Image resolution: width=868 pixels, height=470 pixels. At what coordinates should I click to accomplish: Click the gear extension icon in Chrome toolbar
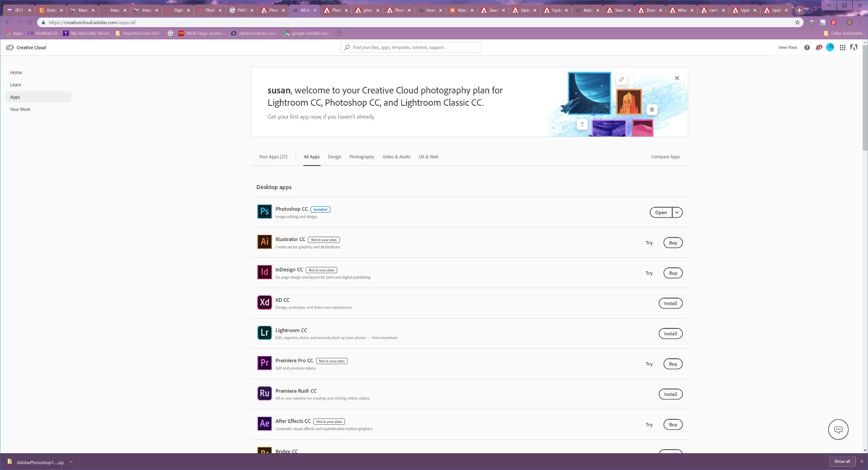(x=812, y=23)
